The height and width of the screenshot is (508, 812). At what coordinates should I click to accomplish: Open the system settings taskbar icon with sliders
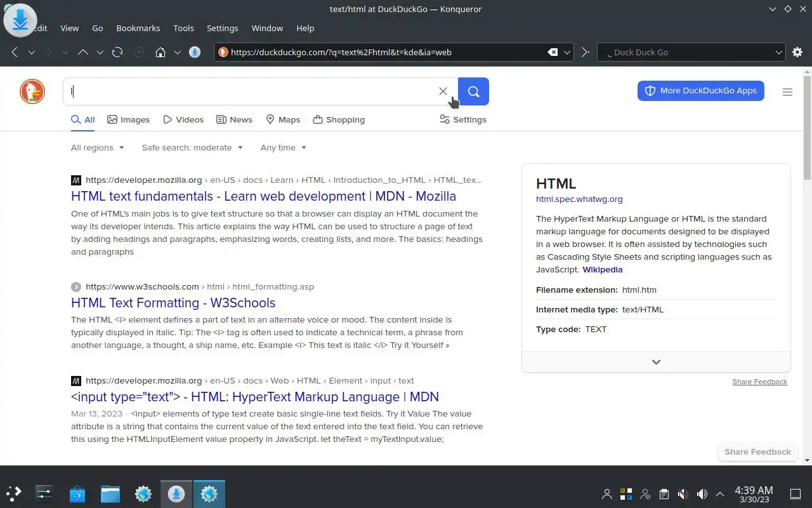[x=44, y=493]
